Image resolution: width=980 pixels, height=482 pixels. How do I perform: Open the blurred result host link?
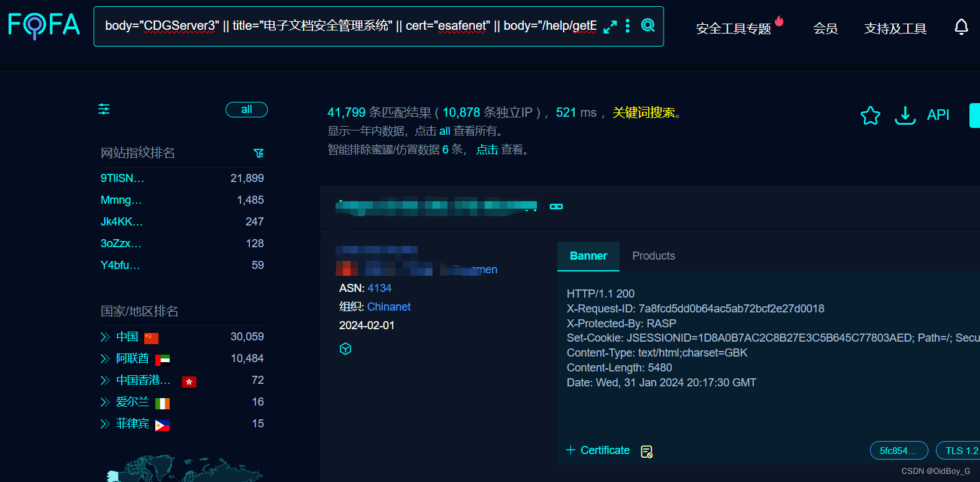[436, 206]
